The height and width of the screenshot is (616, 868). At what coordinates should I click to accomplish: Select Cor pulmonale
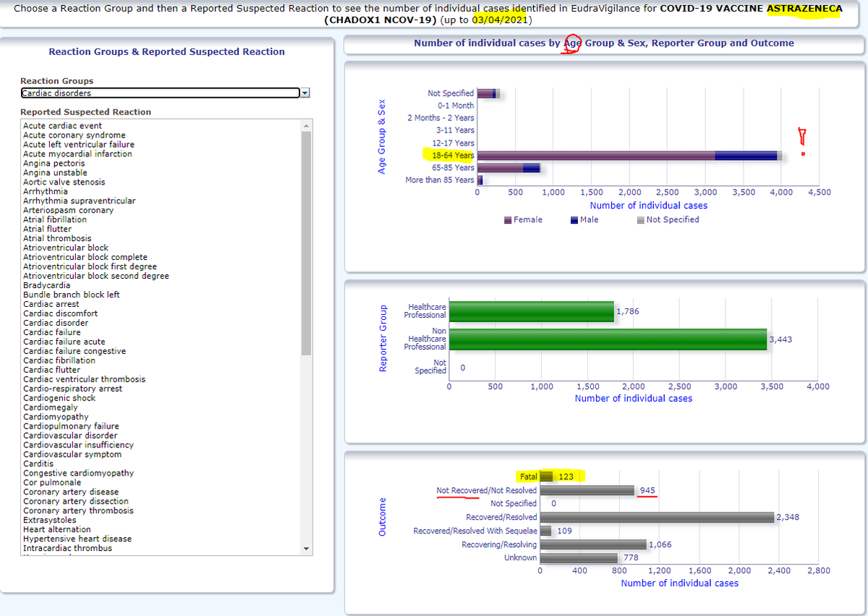click(x=52, y=483)
